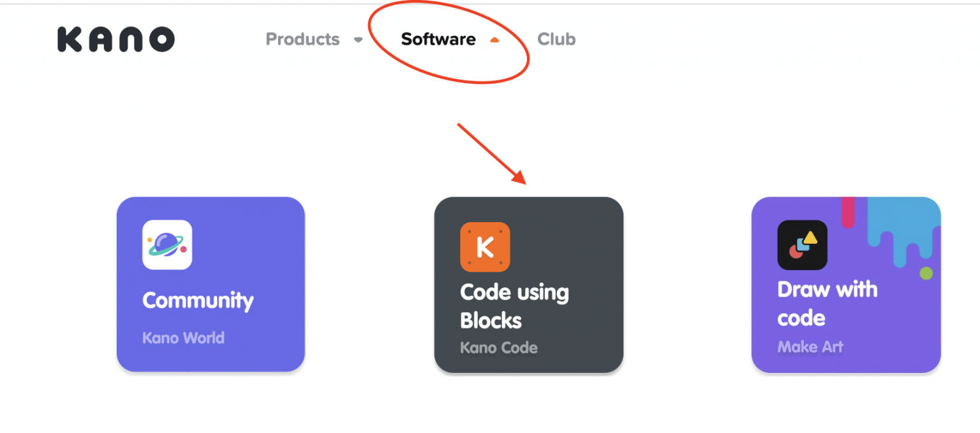Click the Make Art shapes icon
This screenshot has height=433, width=980.
(802, 245)
